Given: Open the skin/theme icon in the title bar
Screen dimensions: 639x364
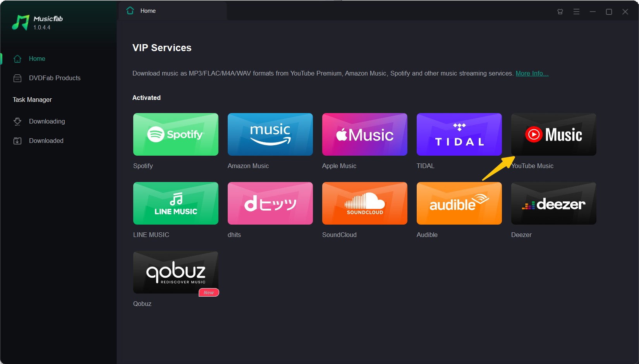Looking at the screenshot, I should pyautogui.click(x=560, y=12).
